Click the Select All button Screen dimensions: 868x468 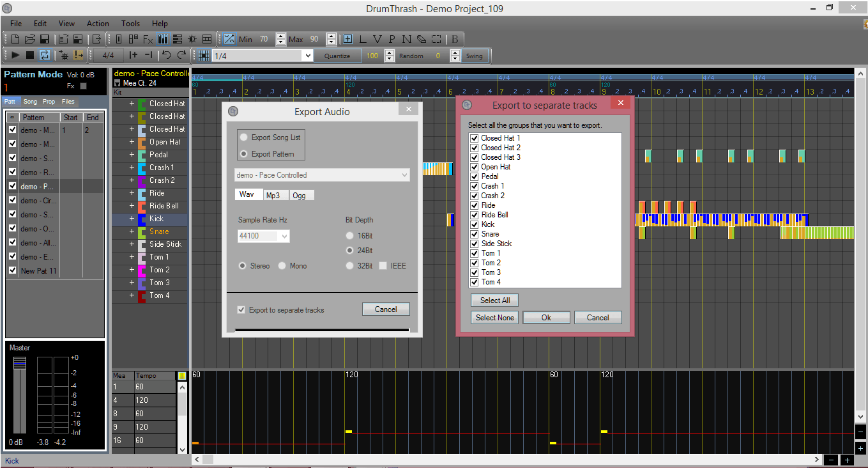pos(495,300)
